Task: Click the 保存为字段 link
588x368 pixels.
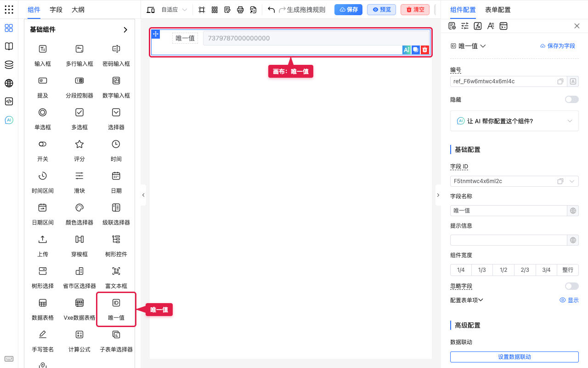Action: tap(557, 46)
